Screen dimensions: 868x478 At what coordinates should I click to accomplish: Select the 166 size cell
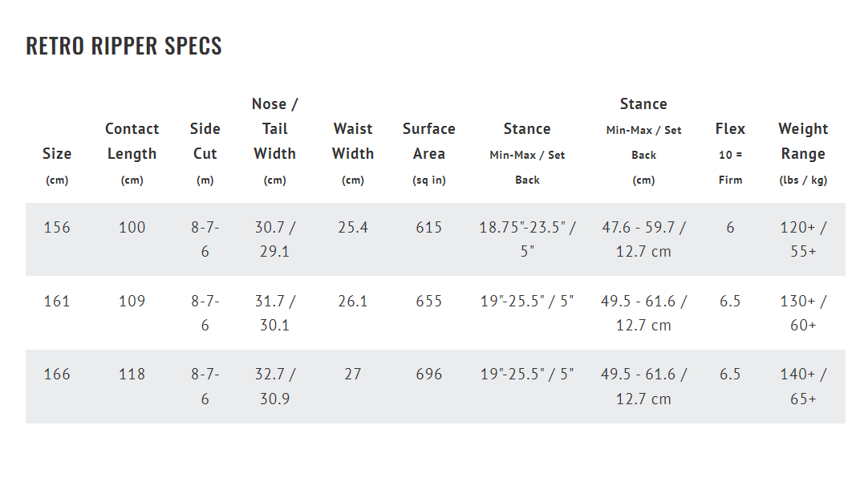coord(57,375)
